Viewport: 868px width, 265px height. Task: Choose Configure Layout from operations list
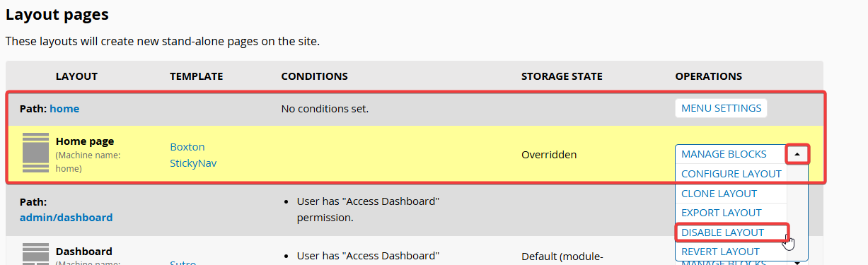point(731,174)
